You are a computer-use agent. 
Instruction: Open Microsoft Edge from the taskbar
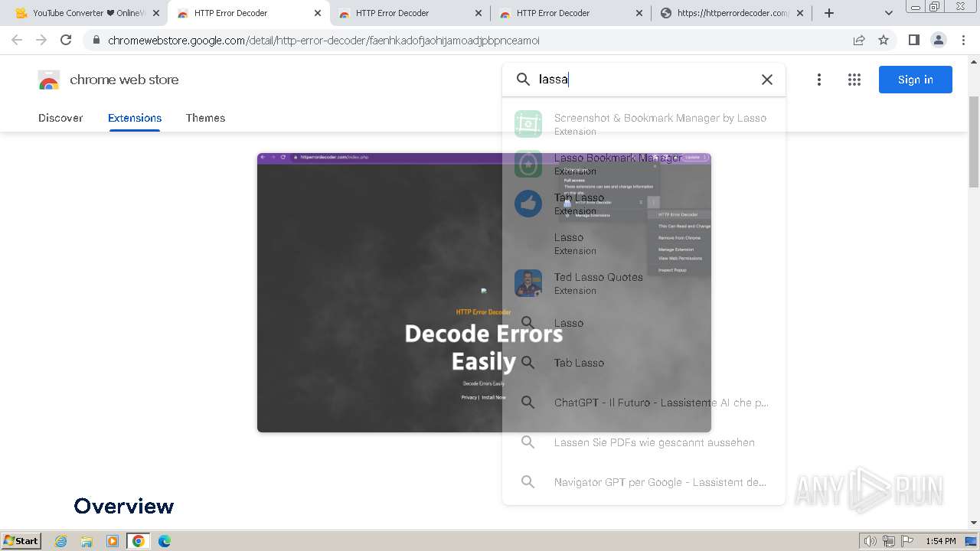164,541
